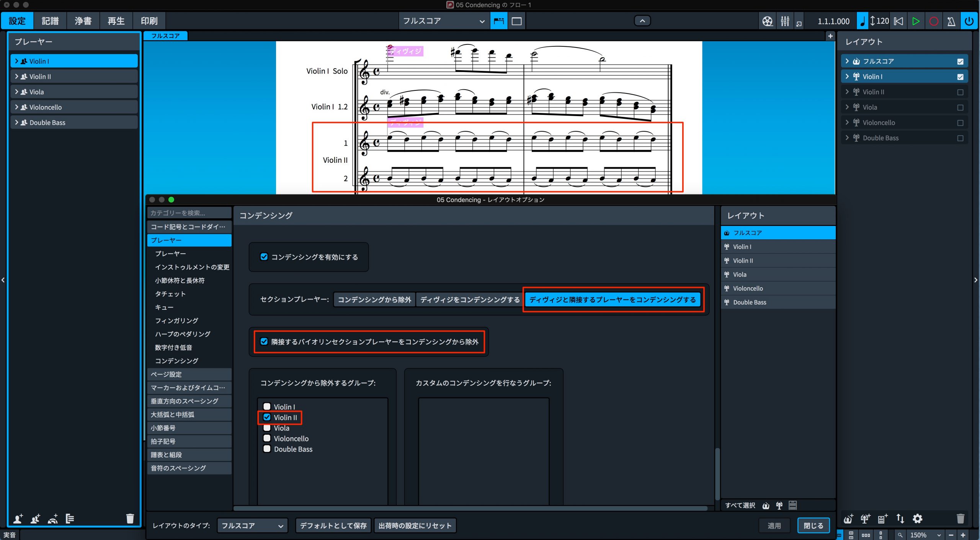980x540 pixels.
Task: Expand Violoncello player in Players panel
Action: pyautogui.click(x=16, y=107)
